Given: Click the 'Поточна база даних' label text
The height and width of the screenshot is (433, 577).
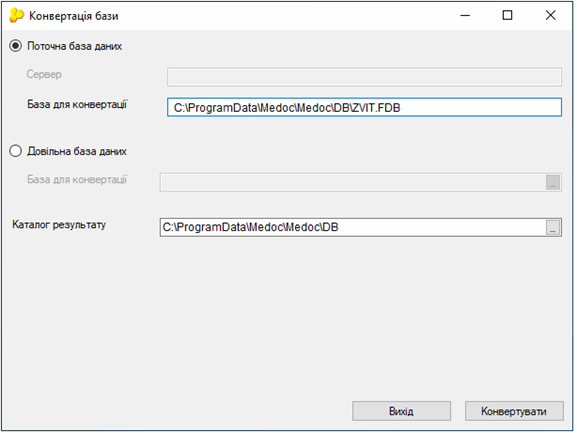Looking at the screenshot, I should pos(74,46).
